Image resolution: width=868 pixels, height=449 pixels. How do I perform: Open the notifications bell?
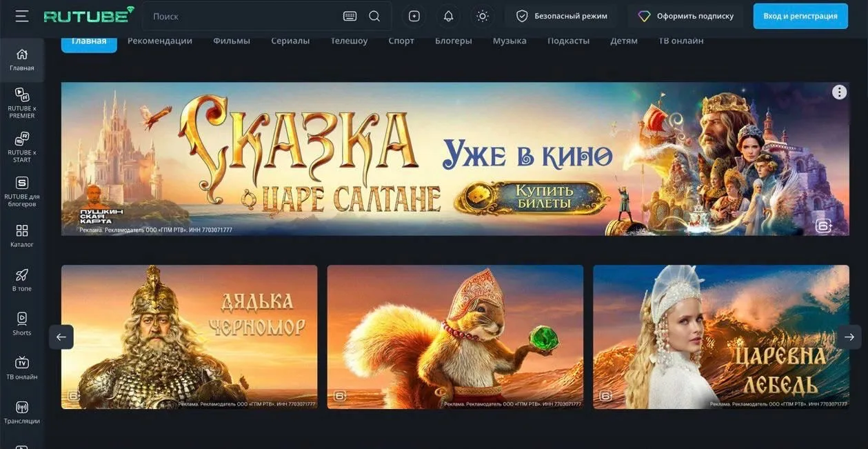tap(448, 16)
